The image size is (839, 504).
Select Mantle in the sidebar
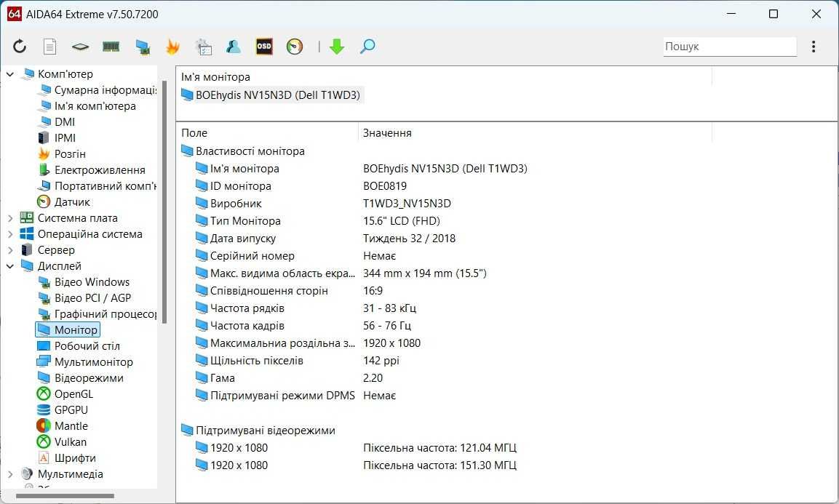pyautogui.click(x=63, y=426)
